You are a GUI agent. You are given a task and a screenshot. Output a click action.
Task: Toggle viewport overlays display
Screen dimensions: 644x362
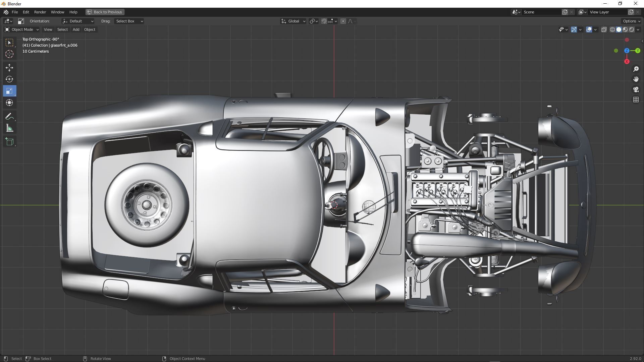pos(589,29)
